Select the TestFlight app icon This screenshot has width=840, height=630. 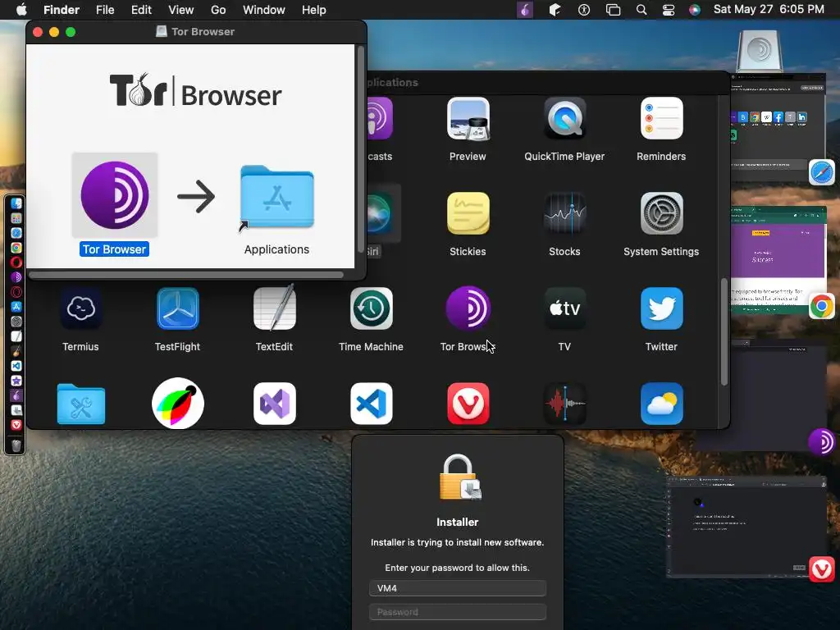[x=177, y=308]
